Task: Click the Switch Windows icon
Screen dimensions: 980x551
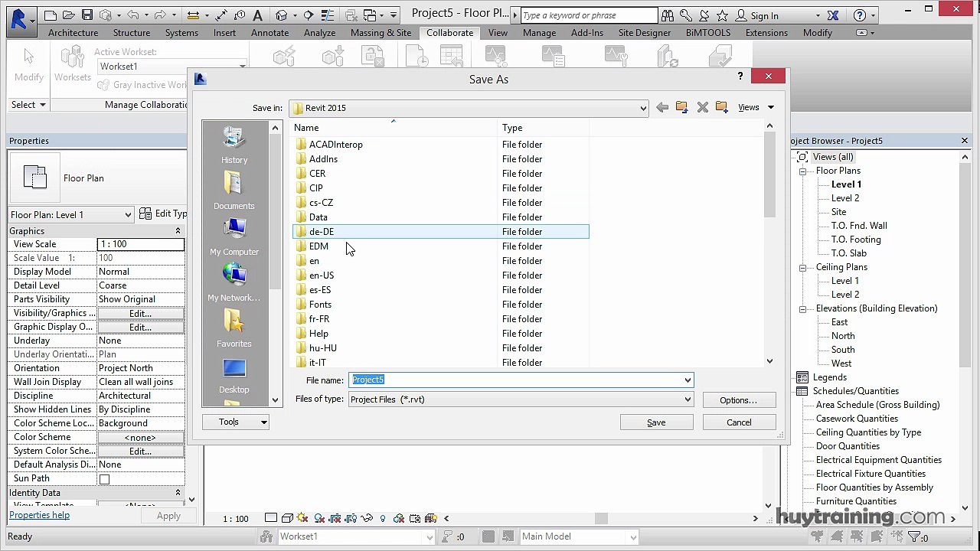Action: click(x=371, y=15)
